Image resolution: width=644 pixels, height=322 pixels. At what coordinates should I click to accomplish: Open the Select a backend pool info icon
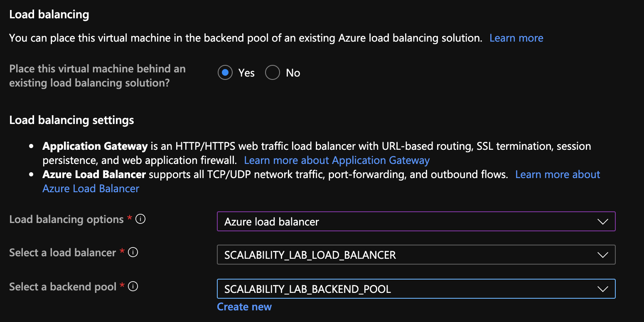click(133, 286)
